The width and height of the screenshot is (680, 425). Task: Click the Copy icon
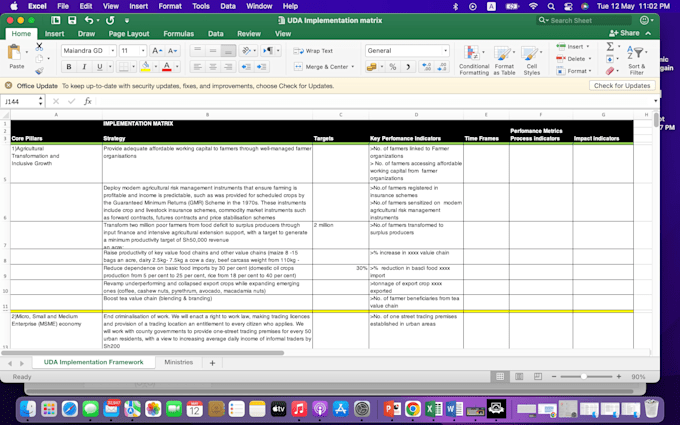39,59
